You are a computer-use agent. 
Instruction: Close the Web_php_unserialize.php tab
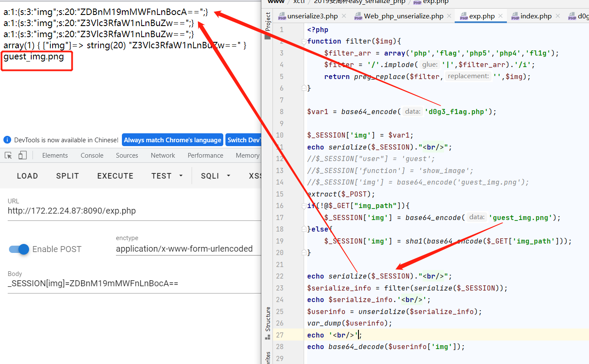point(449,16)
